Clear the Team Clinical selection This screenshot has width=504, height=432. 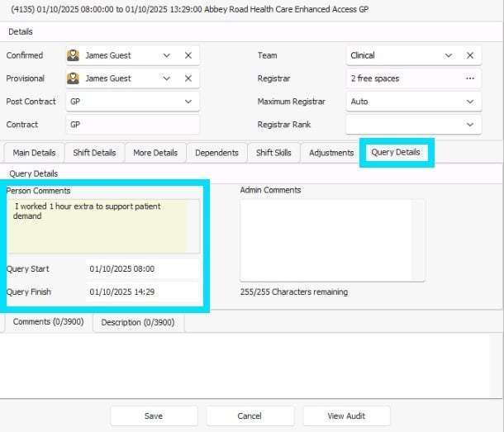470,55
